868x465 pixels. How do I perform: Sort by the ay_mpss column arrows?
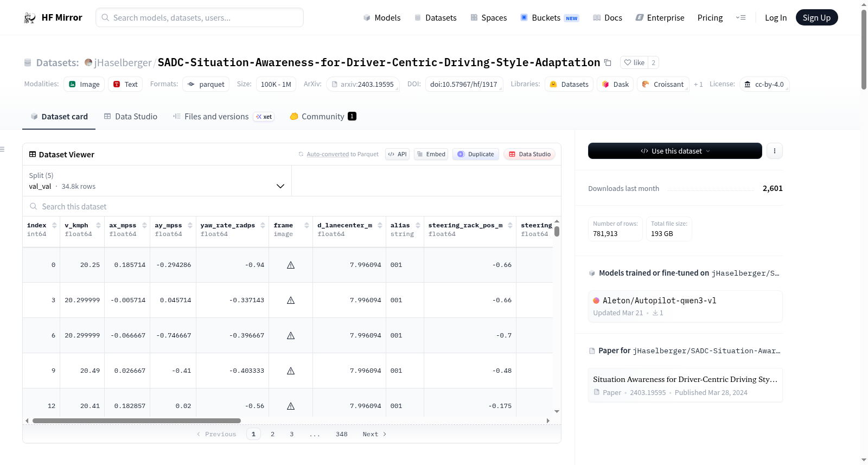(x=190, y=225)
